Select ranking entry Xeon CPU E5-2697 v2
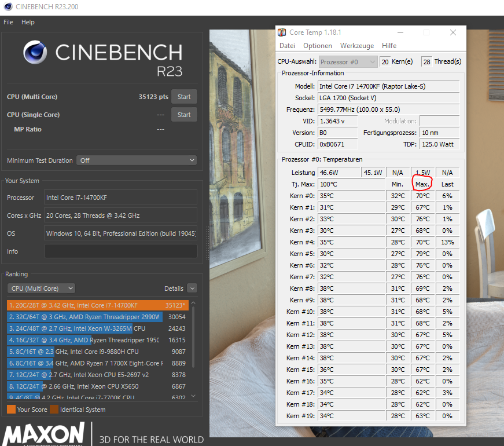This screenshot has height=446, width=504. click(x=97, y=375)
